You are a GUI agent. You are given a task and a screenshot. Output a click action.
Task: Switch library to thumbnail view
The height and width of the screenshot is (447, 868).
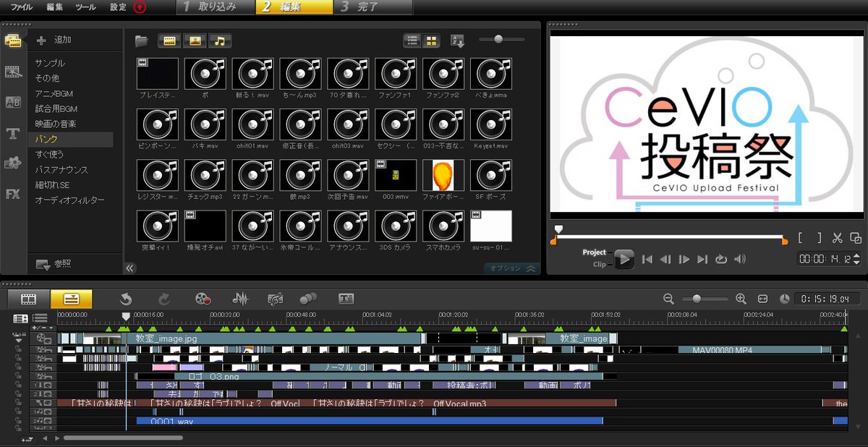(x=430, y=41)
